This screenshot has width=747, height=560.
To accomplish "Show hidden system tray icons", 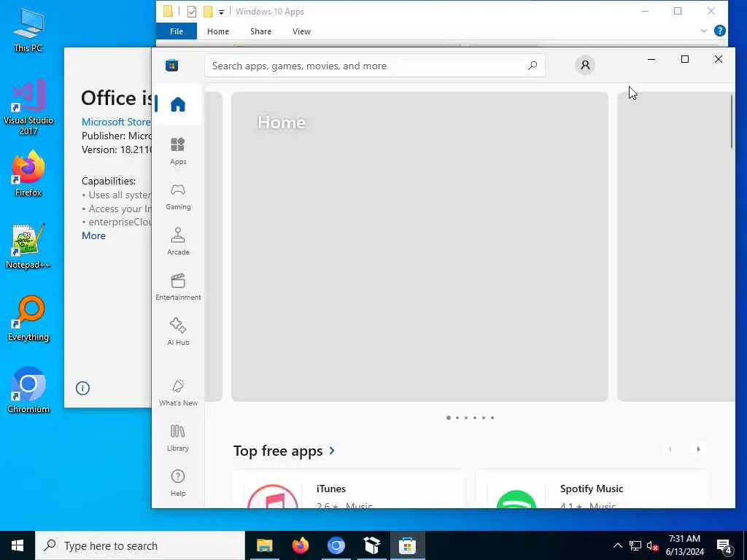I will click(x=617, y=545).
